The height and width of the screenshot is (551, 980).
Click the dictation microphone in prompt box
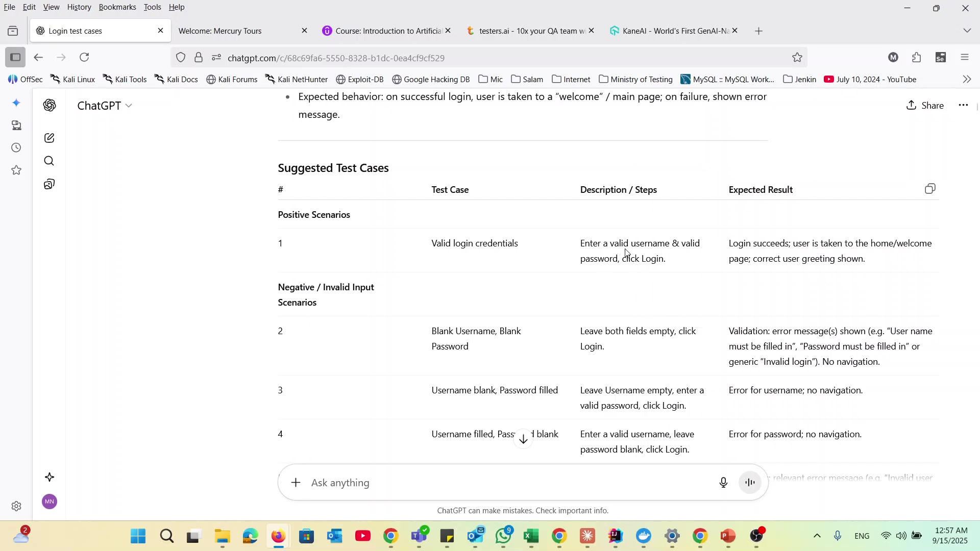pos(723,483)
